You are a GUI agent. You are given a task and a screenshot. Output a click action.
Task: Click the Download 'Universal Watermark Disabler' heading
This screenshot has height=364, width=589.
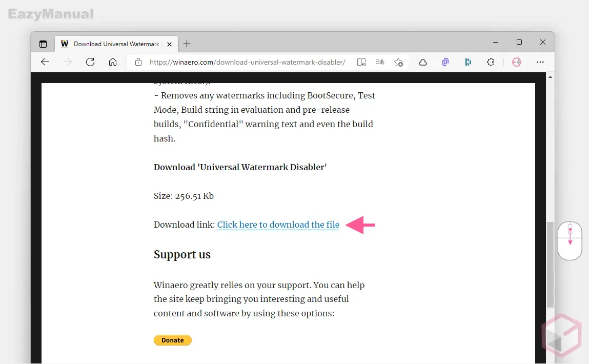[240, 167]
